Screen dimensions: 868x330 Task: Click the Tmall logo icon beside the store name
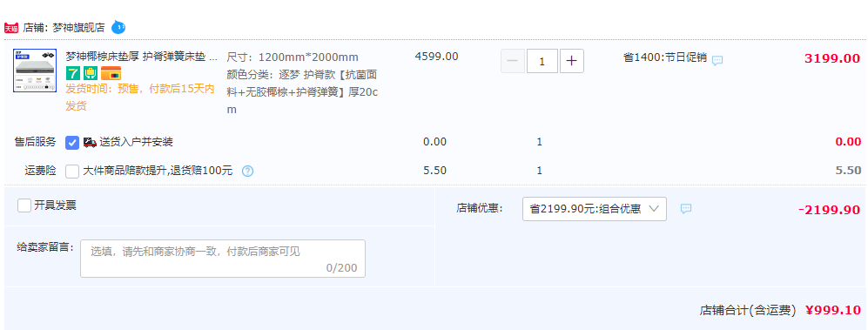[x=11, y=28]
